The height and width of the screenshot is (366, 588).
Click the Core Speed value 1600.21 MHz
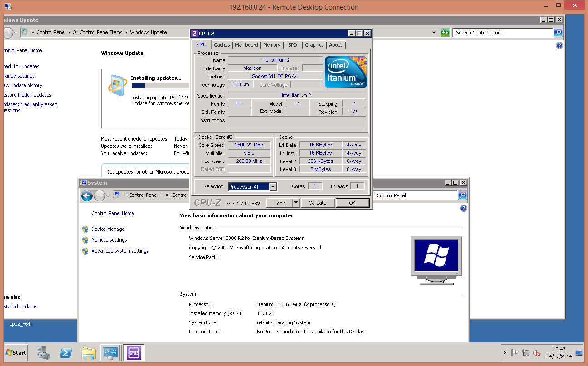[x=249, y=145]
